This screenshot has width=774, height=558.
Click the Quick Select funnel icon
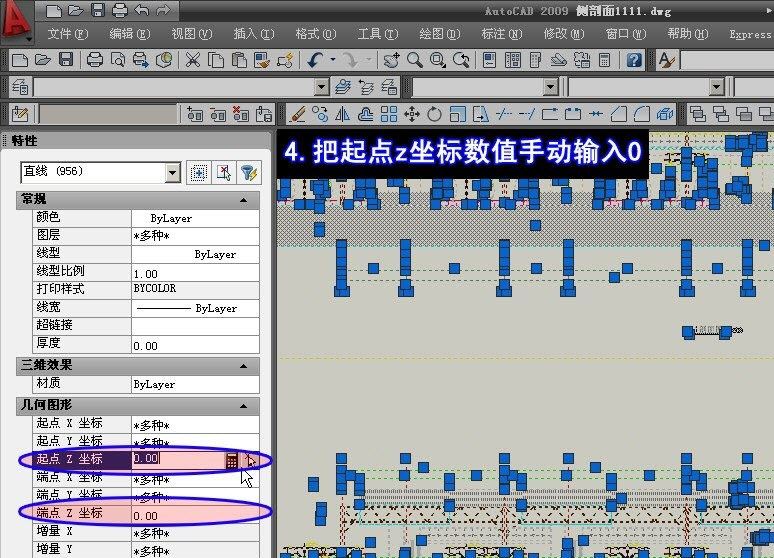pyautogui.click(x=249, y=172)
